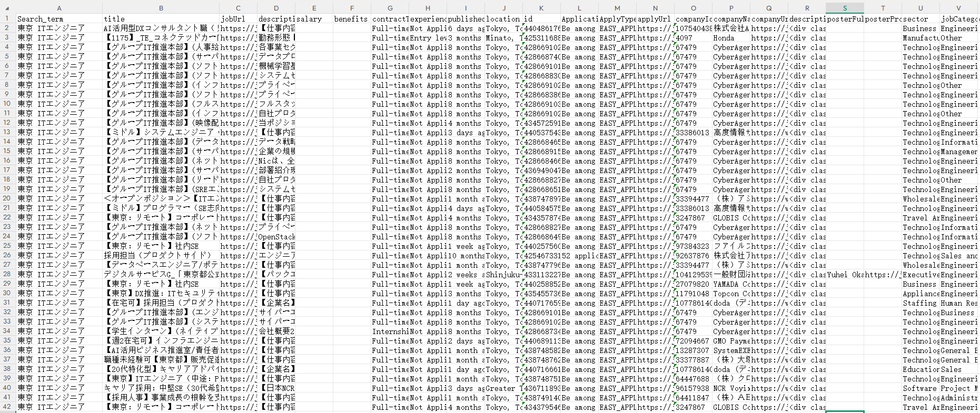The width and height of the screenshot is (980, 413).
Task: Select row 28 header
Action: tap(7, 274)
